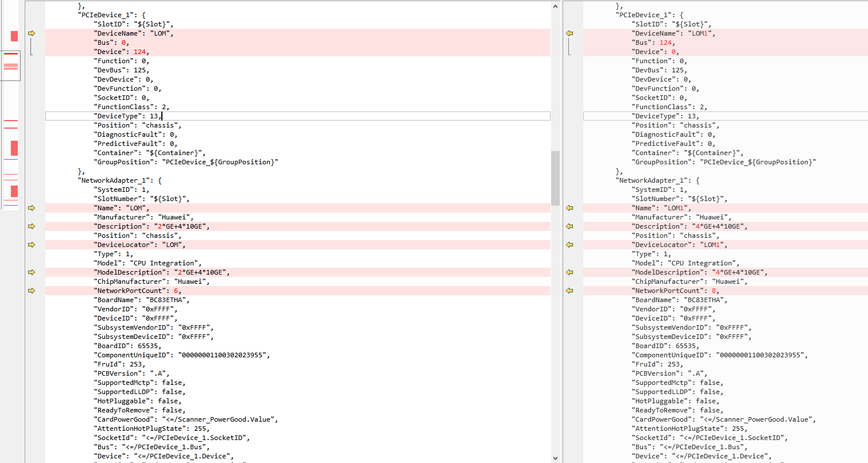This screenshot has width=868, height=463.
Task: Click "Position": "chassis" under DeviceType in left pane
Action: coord(138,125)
